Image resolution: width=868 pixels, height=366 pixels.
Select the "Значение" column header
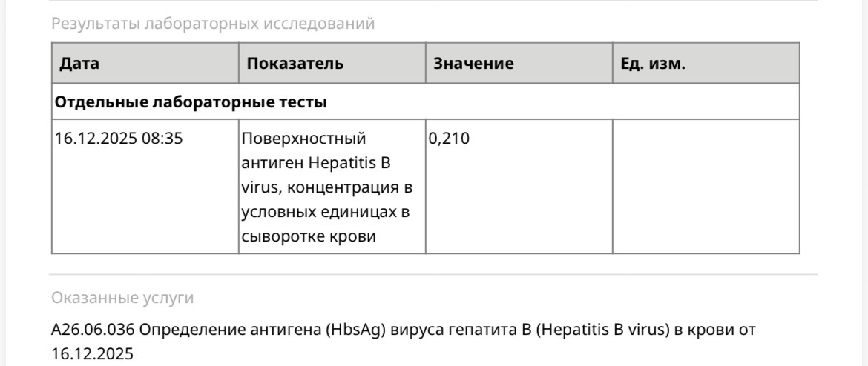tap(473, 64)
